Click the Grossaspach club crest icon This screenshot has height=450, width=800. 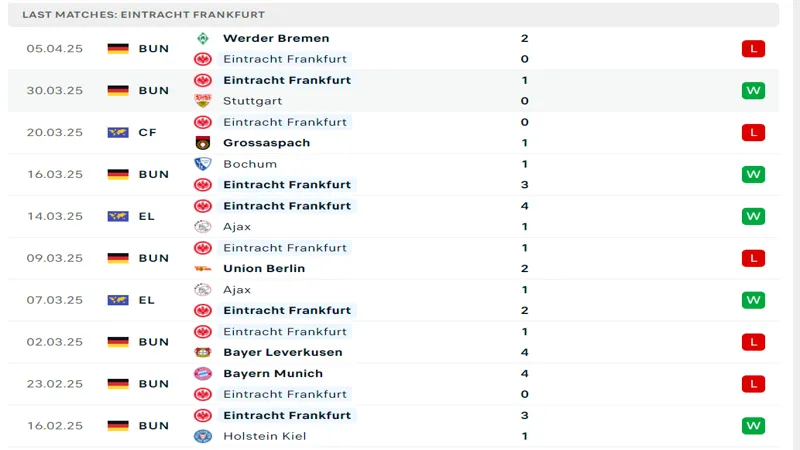click(203, 143)
